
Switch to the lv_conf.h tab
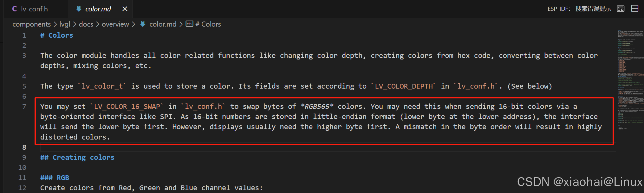click(x=34, y=9)
